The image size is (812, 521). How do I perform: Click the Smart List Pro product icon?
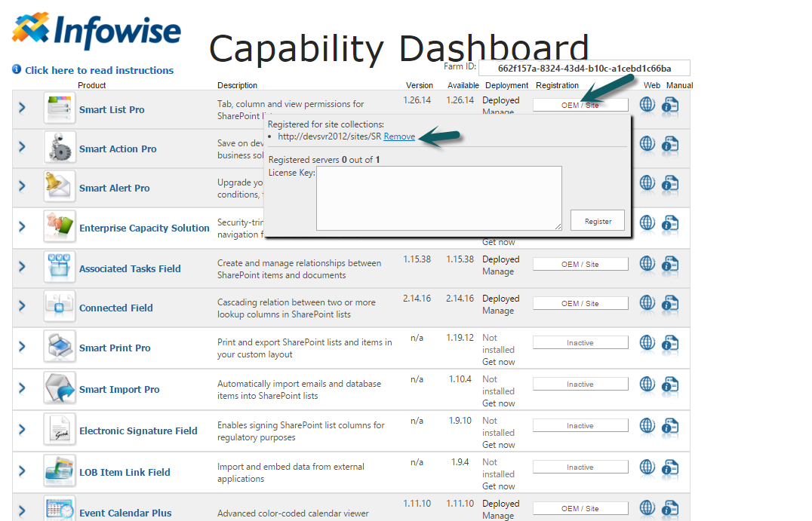(60, 108)
